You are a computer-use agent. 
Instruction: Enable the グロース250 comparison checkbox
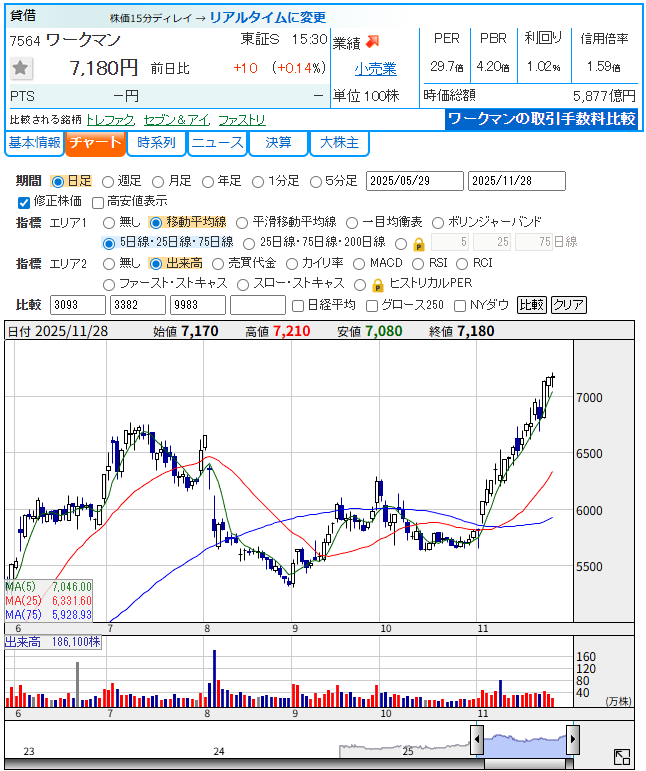tap(372, 306)
